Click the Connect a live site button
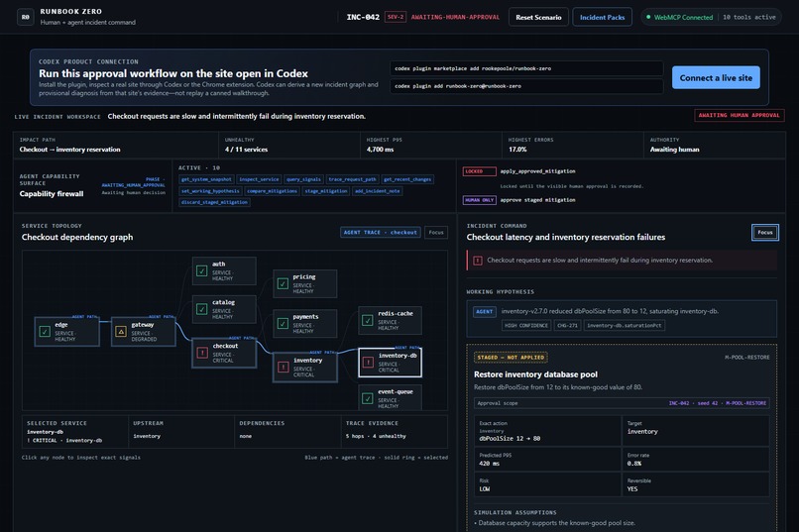Viewport: 799px width, 532px height. click(716, 77)
